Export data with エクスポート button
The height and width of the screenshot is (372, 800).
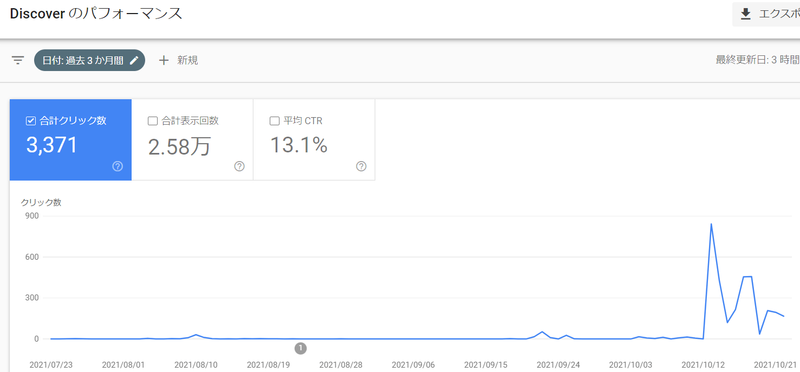(x=766, y=14)
